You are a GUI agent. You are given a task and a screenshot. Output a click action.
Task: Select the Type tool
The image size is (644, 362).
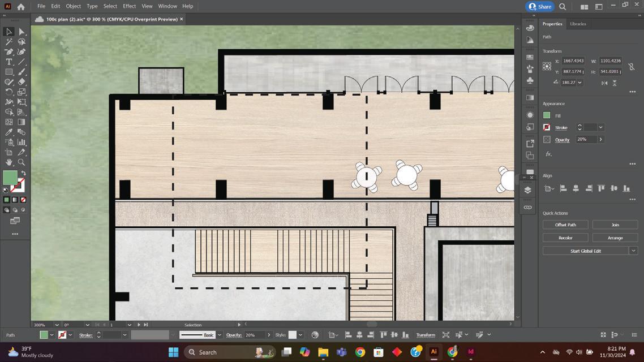pos(8,62)
